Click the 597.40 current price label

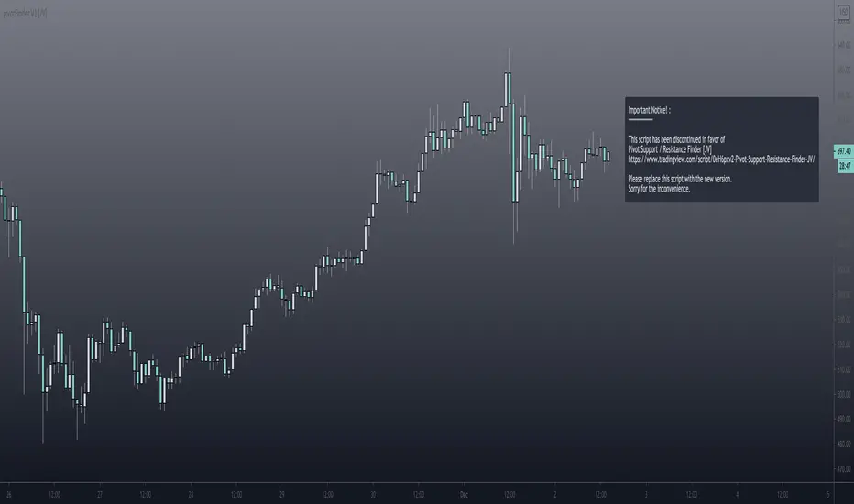843,150
